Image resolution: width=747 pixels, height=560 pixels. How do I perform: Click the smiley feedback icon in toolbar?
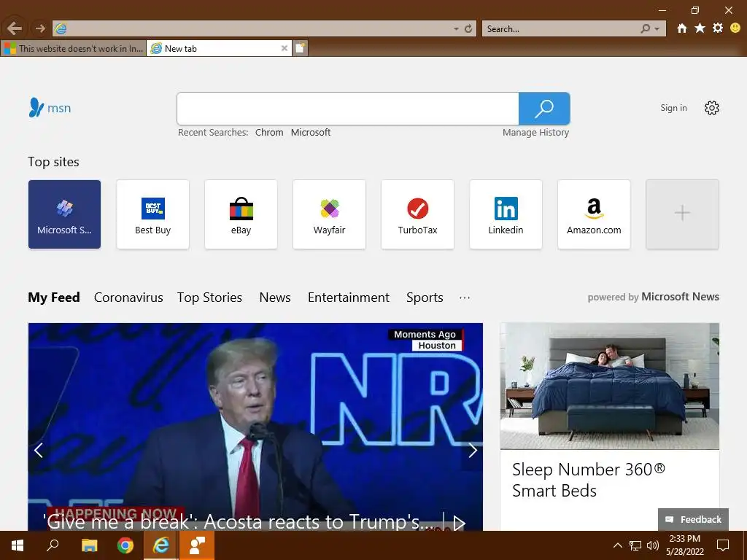(735, 28)
